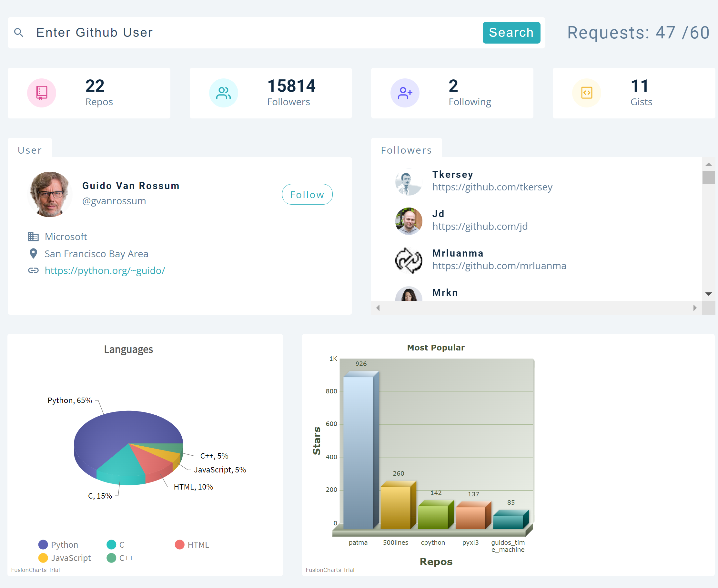Image resolution: width=718 pixels, height=588 pixels.
Task: Open the github.com/jd link
Action: (480, 226)
